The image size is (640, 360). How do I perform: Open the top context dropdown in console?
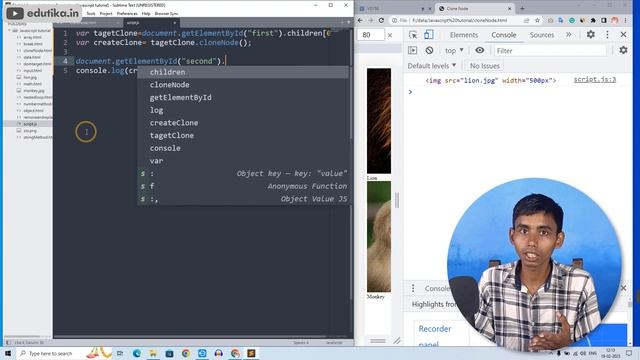coord(454,51)
